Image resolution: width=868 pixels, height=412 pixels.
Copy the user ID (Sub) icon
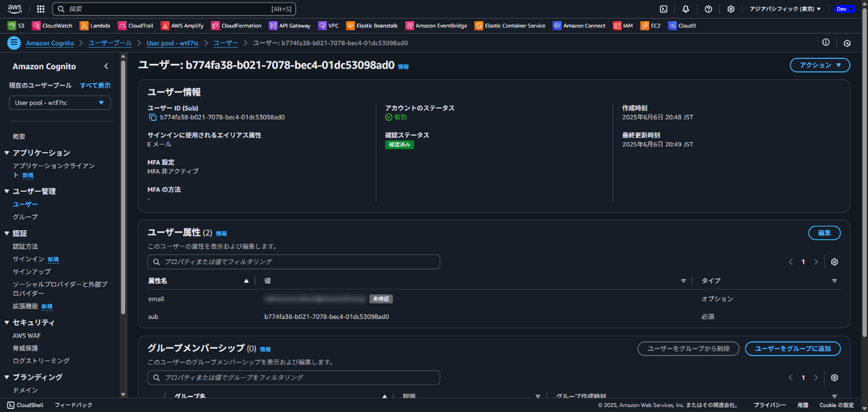pos(152,117)
